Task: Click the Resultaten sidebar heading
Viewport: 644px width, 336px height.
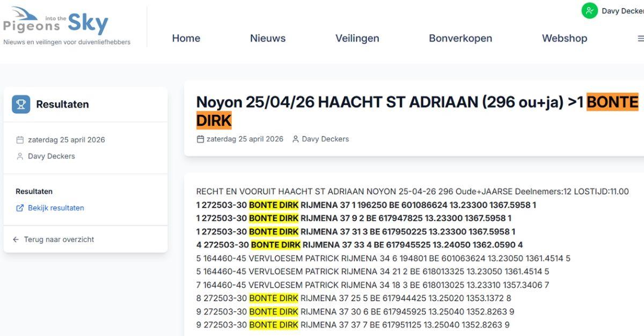Action: point(62,104)
